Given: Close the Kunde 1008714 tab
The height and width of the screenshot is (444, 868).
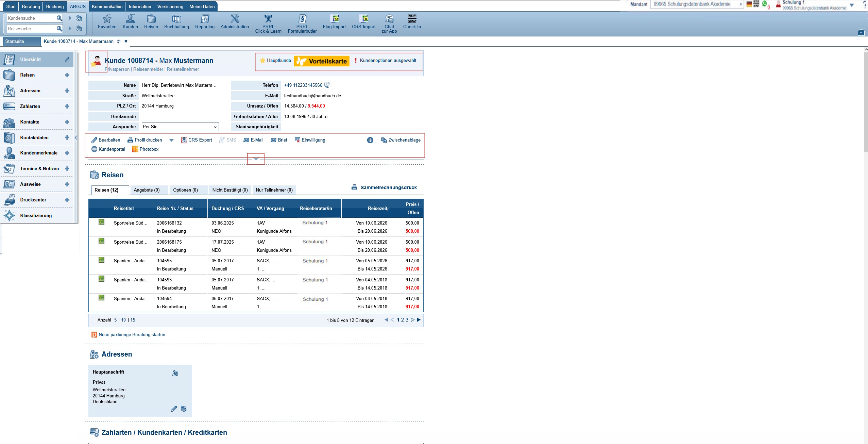Looking at the screenshot, I should [x=126, y=41].
